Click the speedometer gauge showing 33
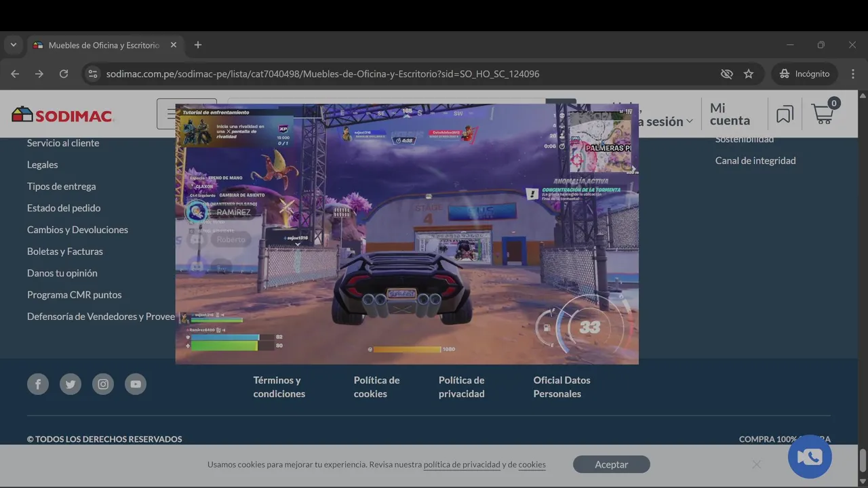The image size is (868, 488). point(589,327)
